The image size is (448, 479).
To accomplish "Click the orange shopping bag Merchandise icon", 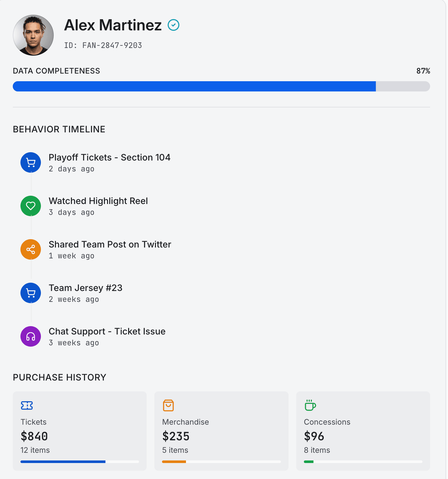I will pos(168,405).
